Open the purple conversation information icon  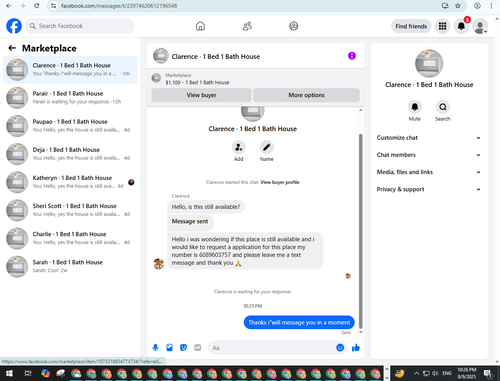click(x=352, y=56)
